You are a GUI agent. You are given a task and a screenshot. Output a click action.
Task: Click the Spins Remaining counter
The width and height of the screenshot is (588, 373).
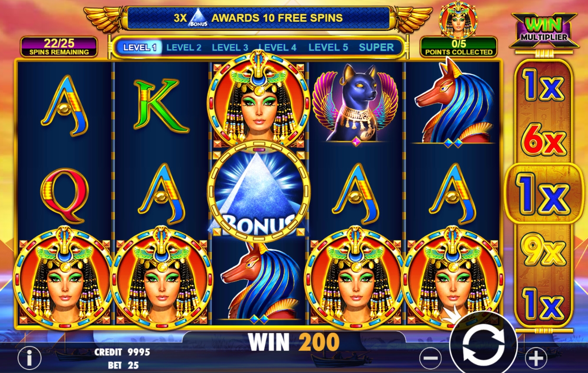59,47
